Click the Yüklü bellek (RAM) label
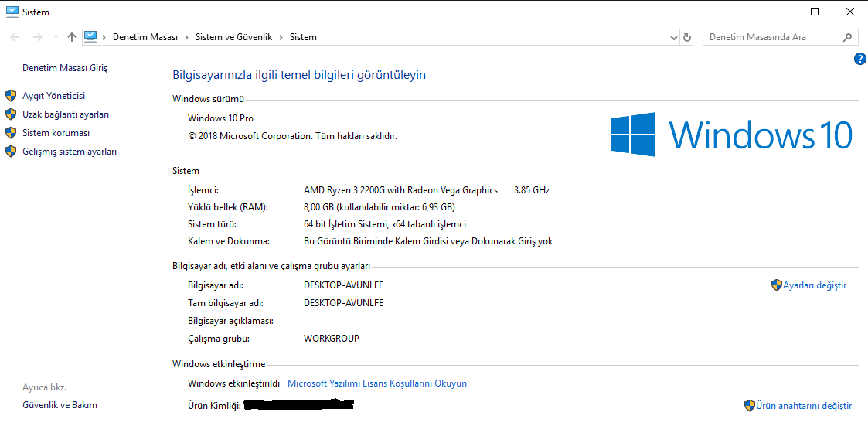 [x=228, y=207]
